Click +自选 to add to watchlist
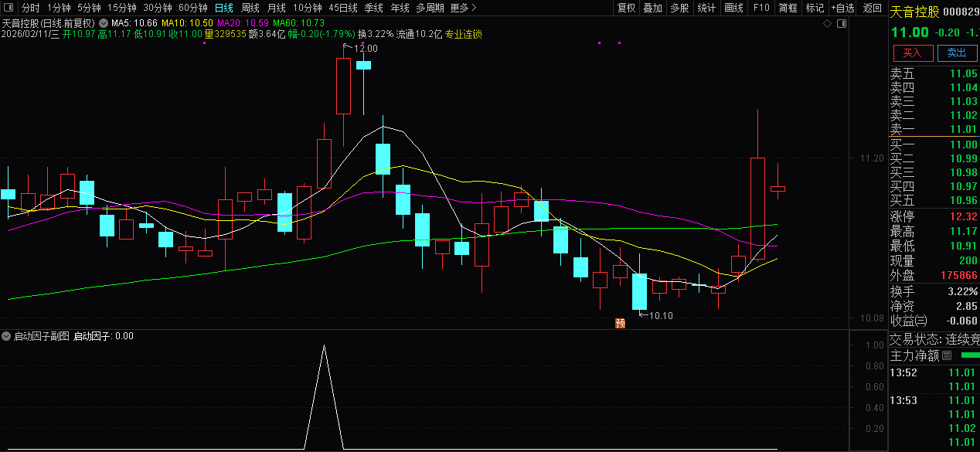 click(842, 8)
